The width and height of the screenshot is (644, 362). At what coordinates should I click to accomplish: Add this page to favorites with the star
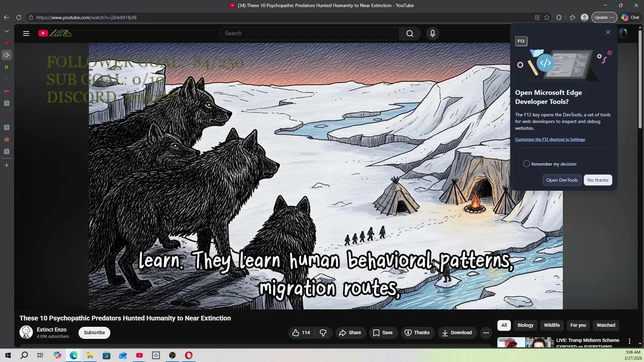(x=547, y=17)
